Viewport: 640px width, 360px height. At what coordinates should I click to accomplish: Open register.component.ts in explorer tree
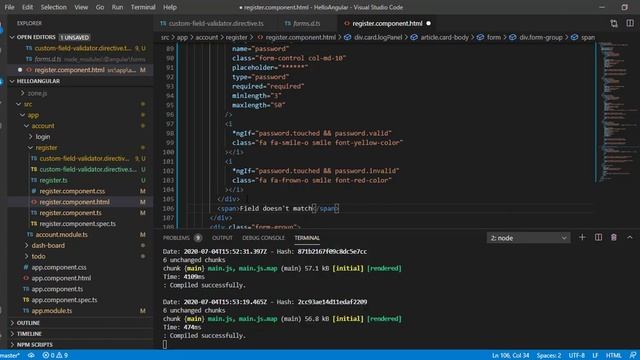click(x=70, y=213)
